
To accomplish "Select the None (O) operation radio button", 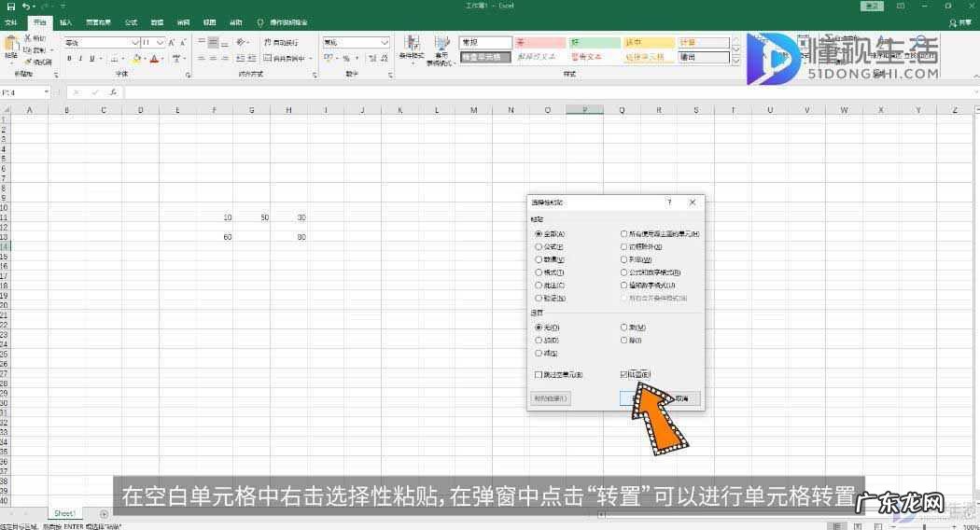I will tap(539, 328).
